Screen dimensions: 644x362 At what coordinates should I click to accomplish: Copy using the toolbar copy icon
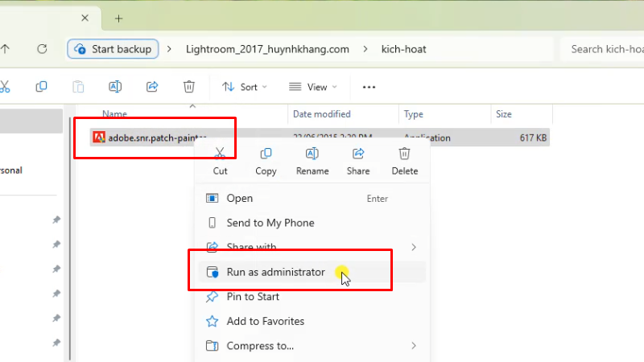[x=41, y=87]
